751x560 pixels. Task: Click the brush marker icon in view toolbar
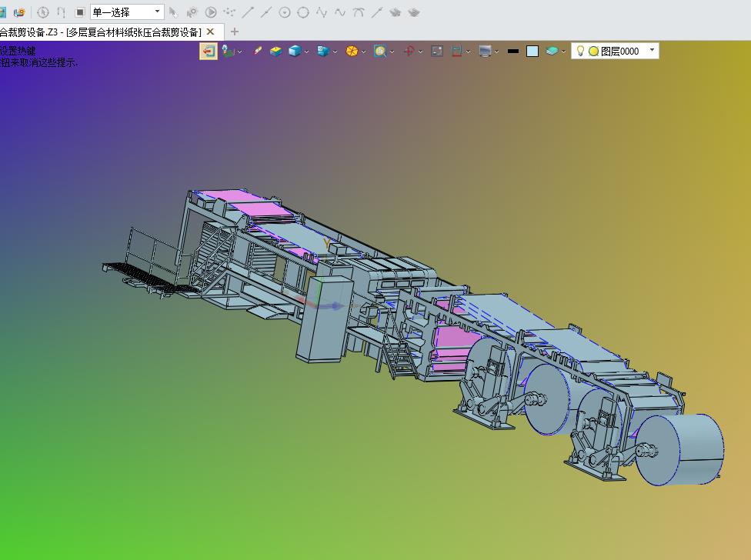coord(258,51)
